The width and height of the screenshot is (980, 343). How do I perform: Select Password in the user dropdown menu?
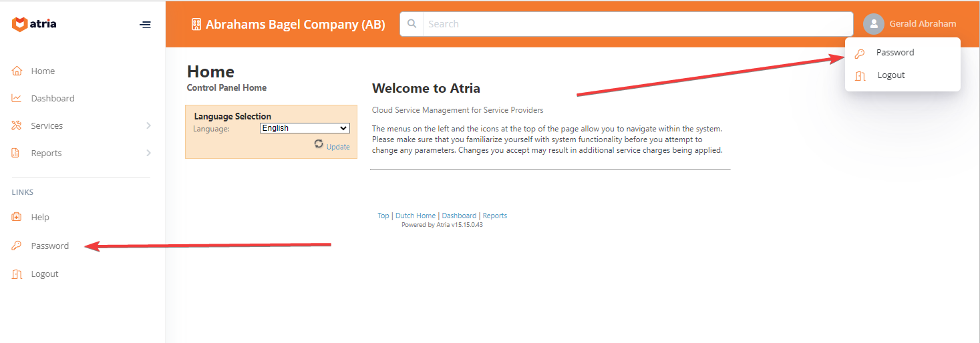point(894,53)
